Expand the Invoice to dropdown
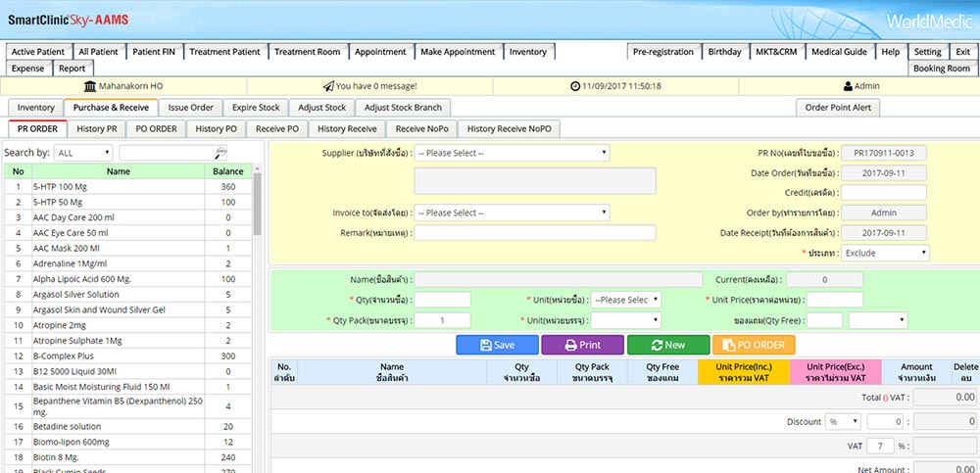Viewport: 980px width, 473px height. coord(512,213)
